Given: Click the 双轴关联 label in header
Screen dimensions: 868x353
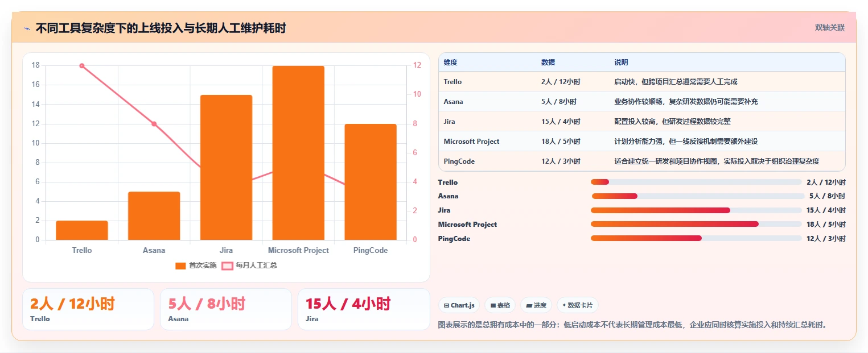Looking at the screenshot, I should tap(829, 28).
